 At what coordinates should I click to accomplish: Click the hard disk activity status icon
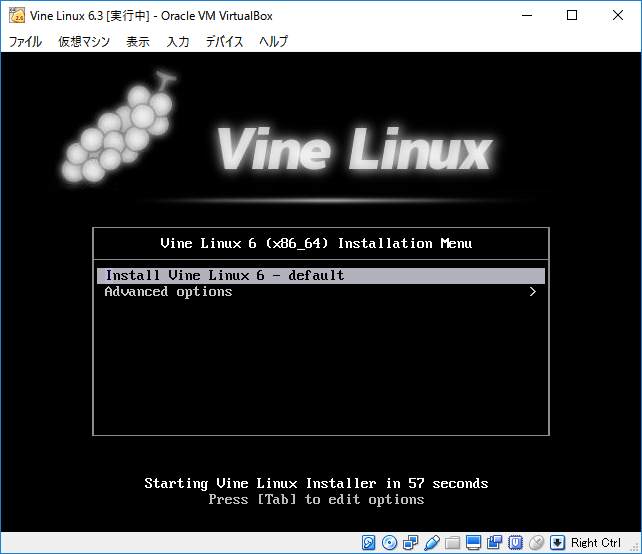[x=368, y=543]
